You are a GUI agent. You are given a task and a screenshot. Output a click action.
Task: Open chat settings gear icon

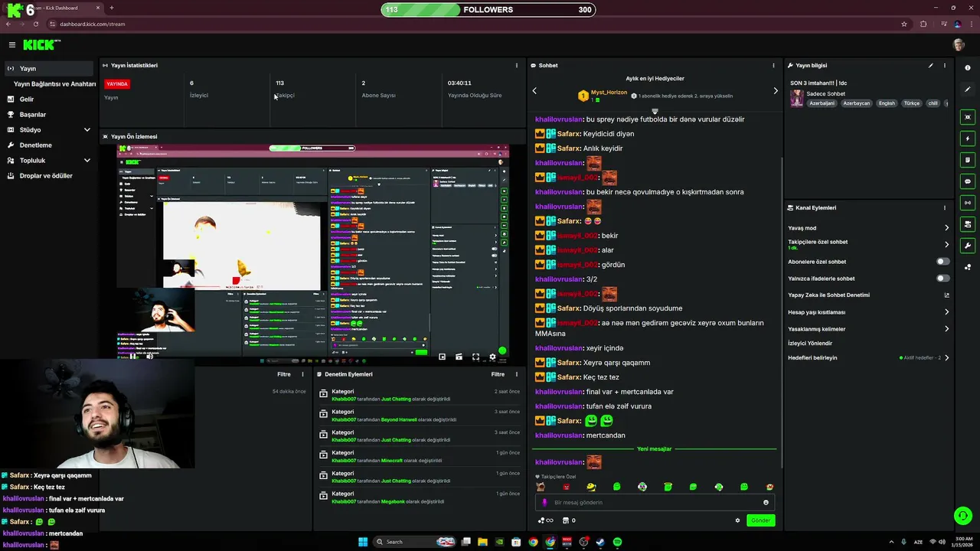tap(738, 520)
